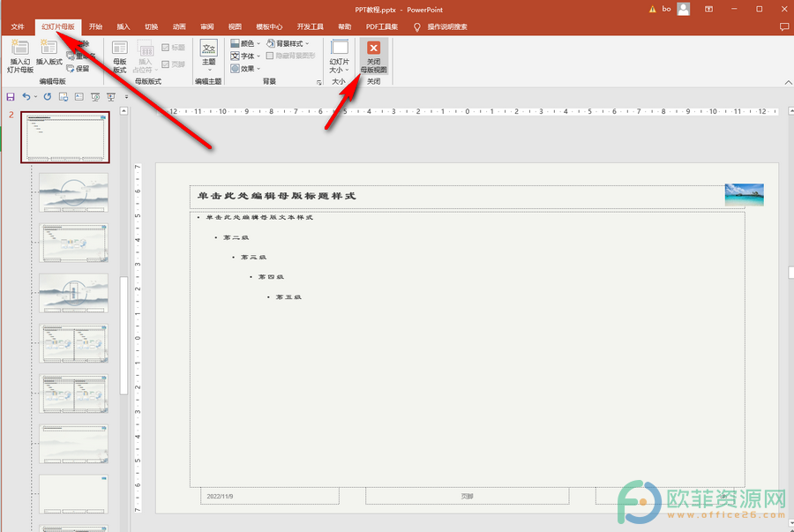The height and width of the screenshot is (532, 794).
Task: Open Customize Quick Access Toolbar arrow
Action: [126, 97]
